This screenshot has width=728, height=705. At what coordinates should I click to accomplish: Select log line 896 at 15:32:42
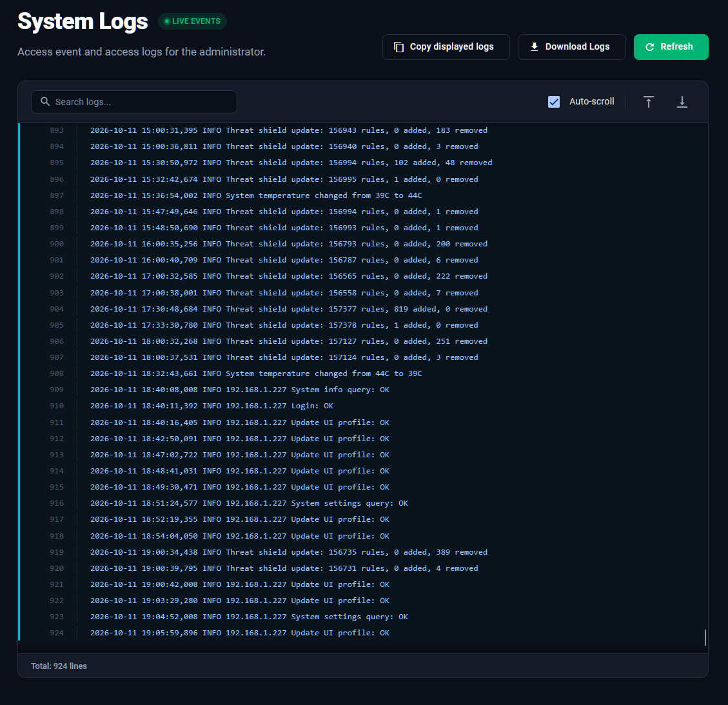pos(363,179)
